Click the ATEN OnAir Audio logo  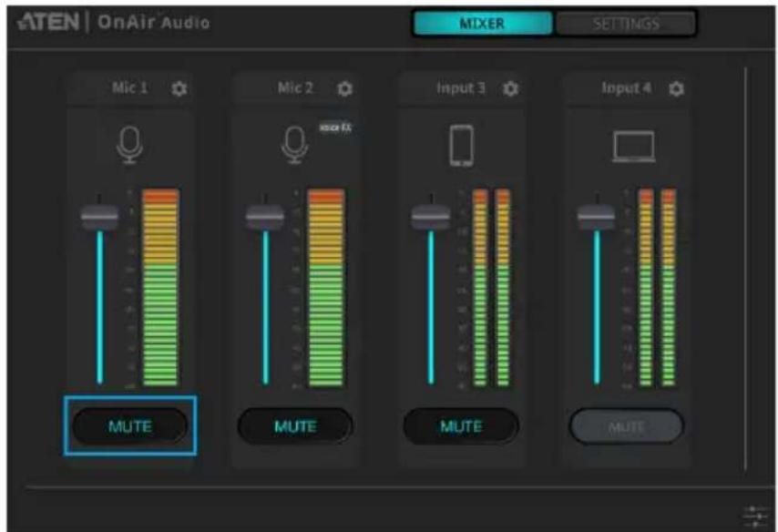coord(114,23)
